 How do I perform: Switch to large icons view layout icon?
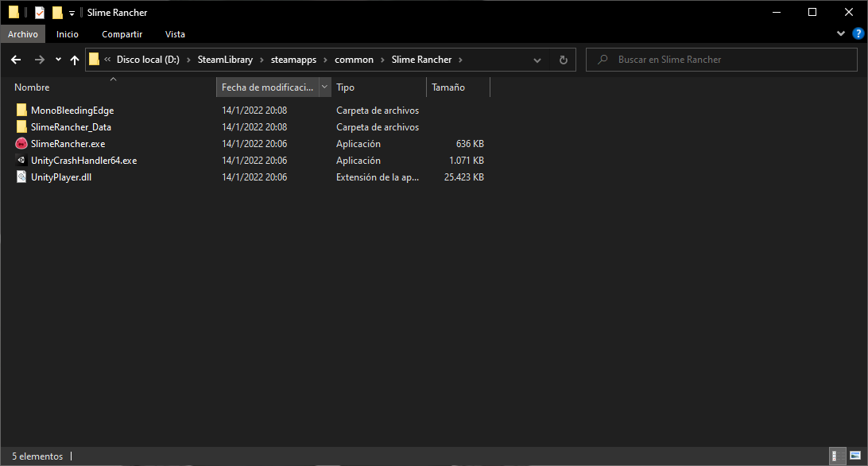(855, 456)
